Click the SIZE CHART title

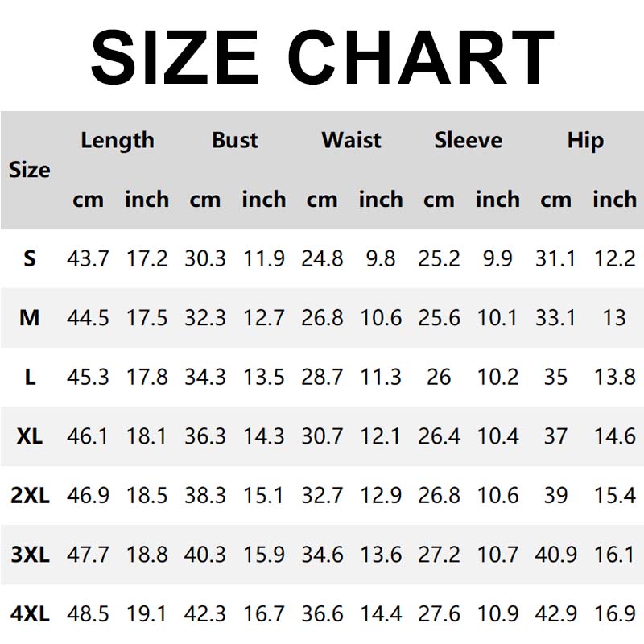point(322,56)
